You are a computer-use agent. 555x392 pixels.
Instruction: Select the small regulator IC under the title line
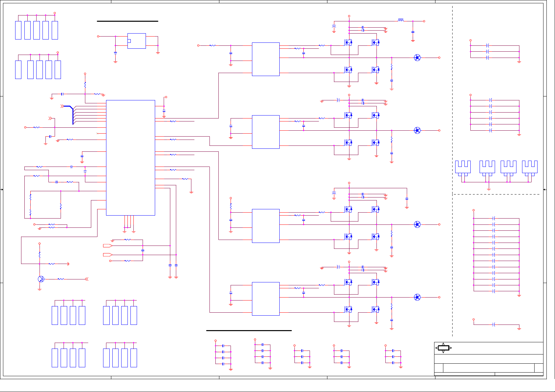tap(136, 41)
